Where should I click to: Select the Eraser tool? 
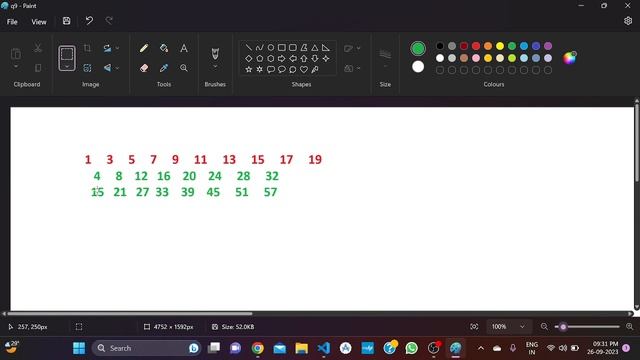click(x=144, y=68)
